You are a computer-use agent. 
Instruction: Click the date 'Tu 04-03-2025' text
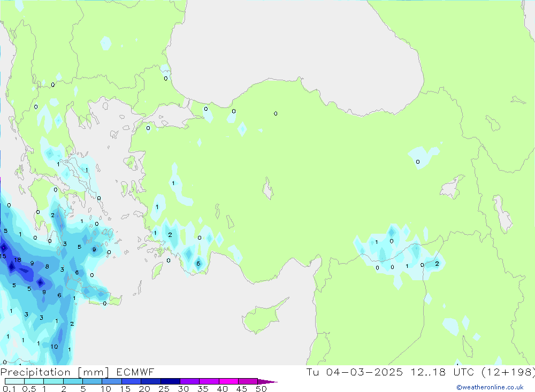(355, 372)
